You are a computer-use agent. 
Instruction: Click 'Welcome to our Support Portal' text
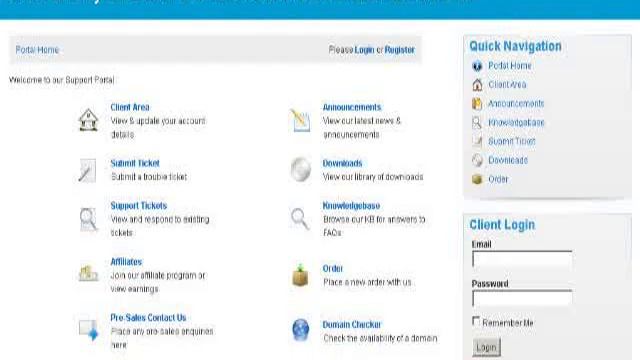(x=62, y=80)
